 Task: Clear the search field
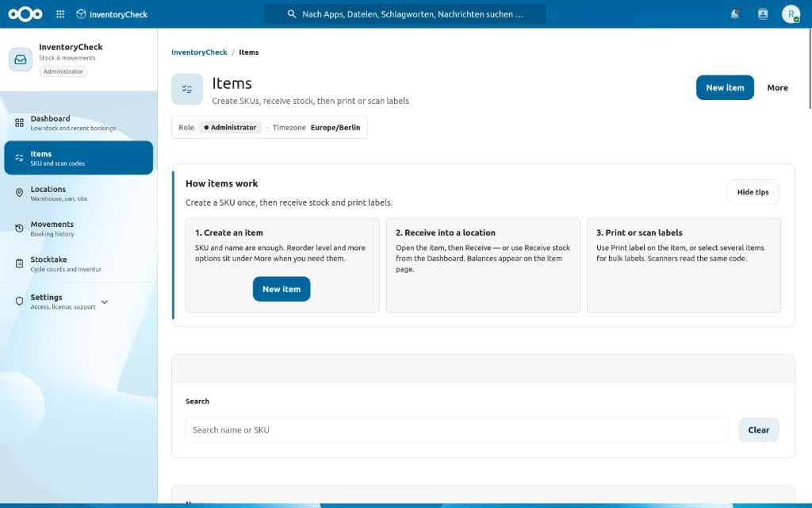pyautogui.click(x=759, y=429)
